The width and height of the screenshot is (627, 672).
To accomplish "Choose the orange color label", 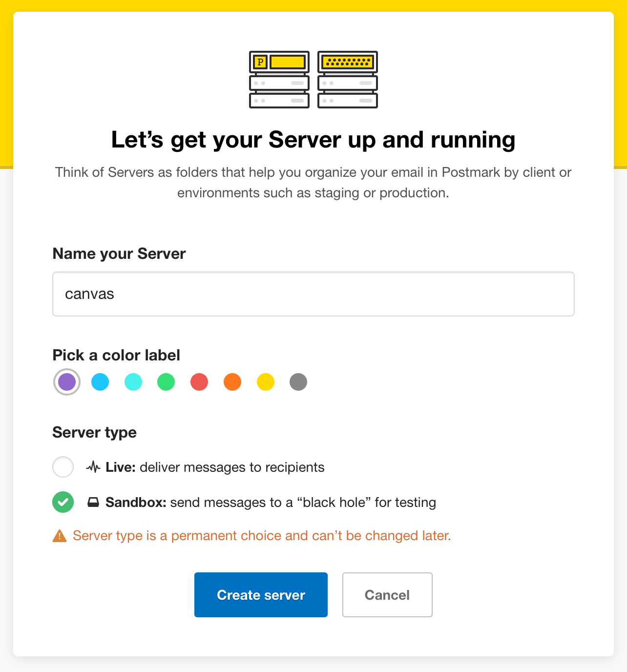I will coord(232,382).
